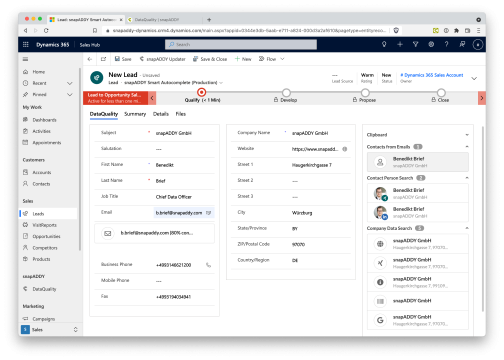Open the Flow command menu
The width and height of the screenshot is (504, 360).
268,59
